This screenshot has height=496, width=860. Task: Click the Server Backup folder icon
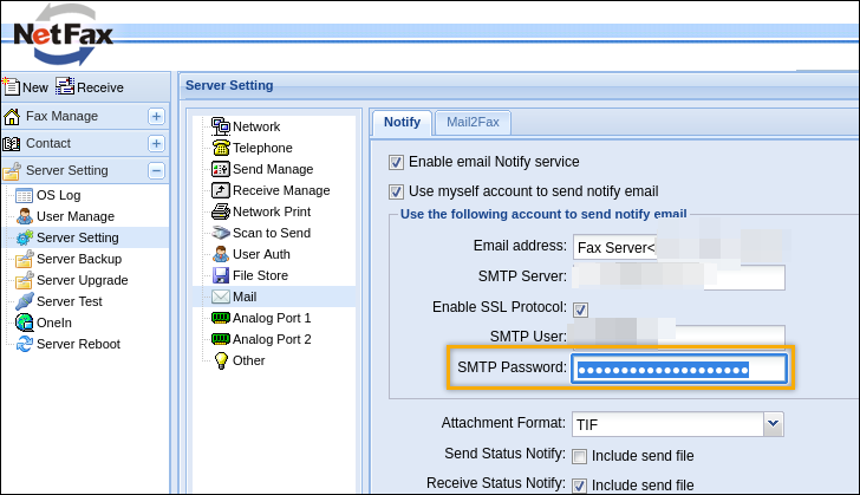click(25, 259)
